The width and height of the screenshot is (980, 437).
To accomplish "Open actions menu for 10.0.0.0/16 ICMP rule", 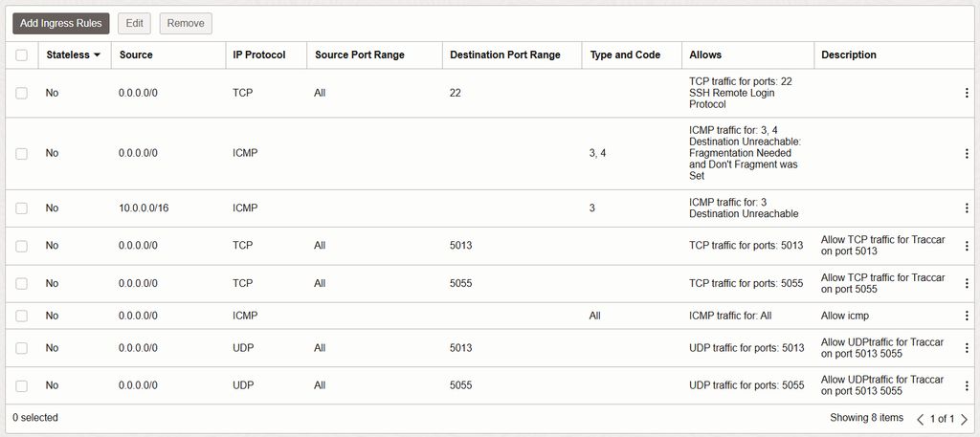I will tap(967, 208).
